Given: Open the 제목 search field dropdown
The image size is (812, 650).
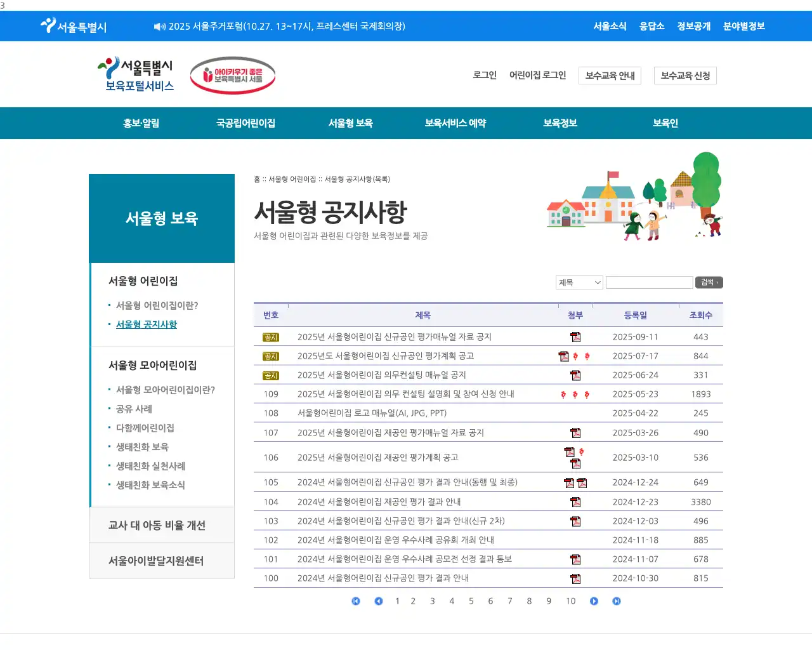Looking at the screenshot, I should click(579, 282).
